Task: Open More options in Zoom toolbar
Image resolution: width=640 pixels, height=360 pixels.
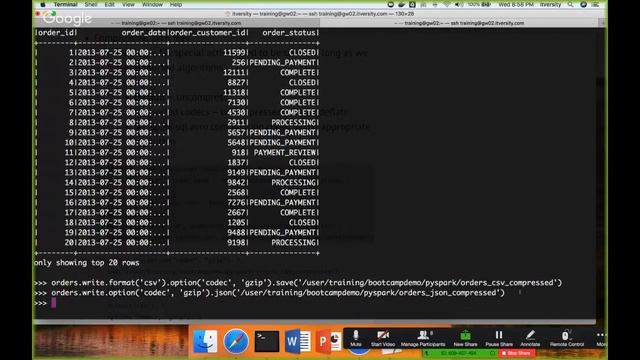Action: 601,338
